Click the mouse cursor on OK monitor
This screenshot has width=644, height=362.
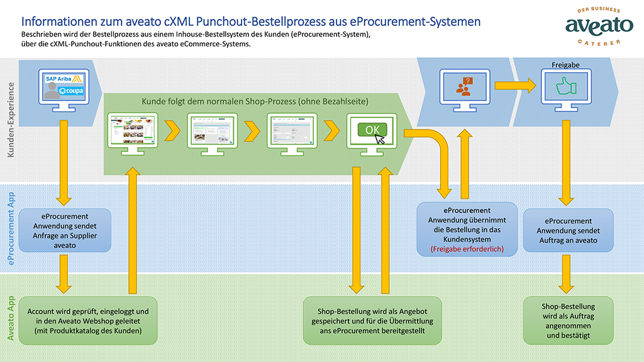click(x=380, y=137)
